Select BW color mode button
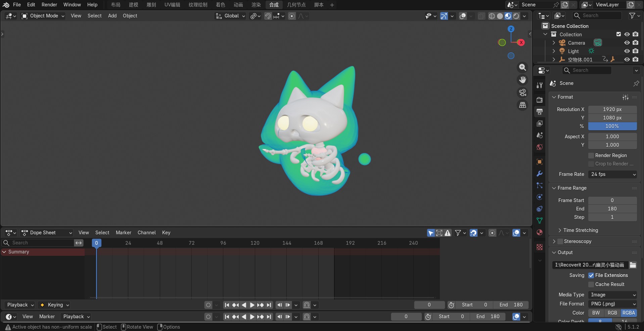This screenshot has height=331, width=644. click(596, 313)
